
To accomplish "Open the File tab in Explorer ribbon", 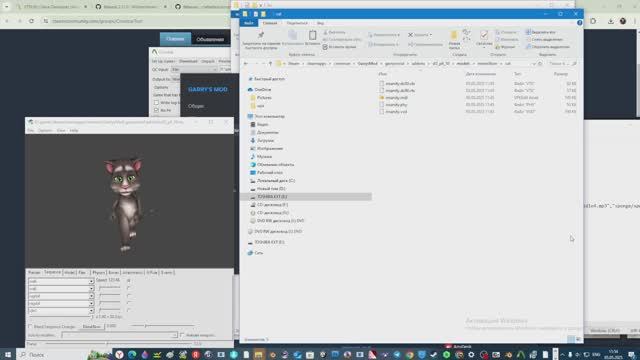I will click(249, 23).
